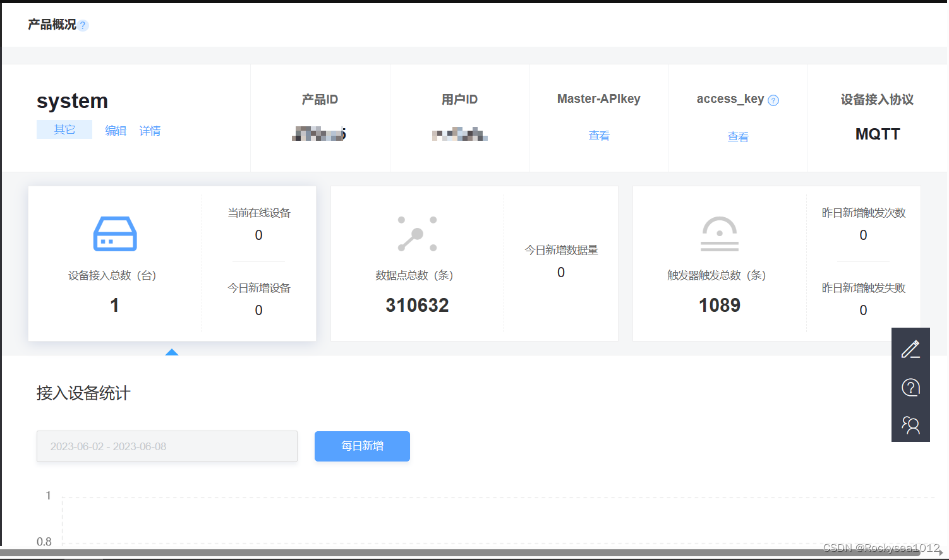This screenshot has height=560, width=949.
Task: Expand the small arrow under the device card
Action: coord(172,352)
